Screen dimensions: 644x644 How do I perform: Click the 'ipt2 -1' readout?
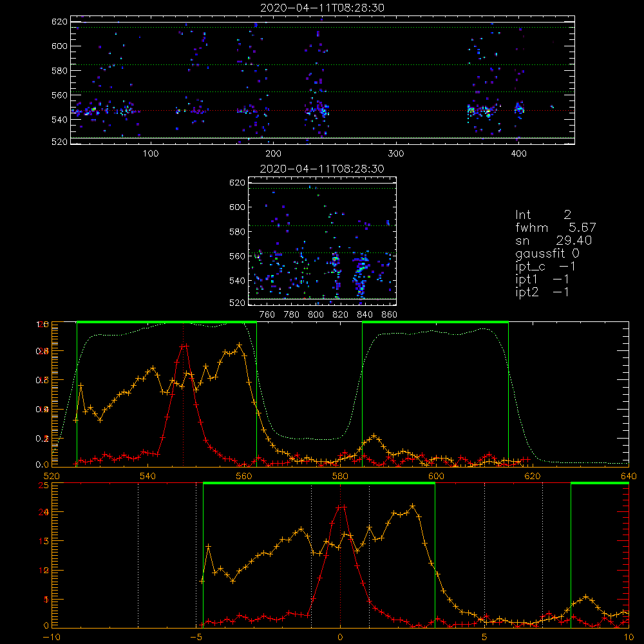pyautogui.click(x=542, y=292)
